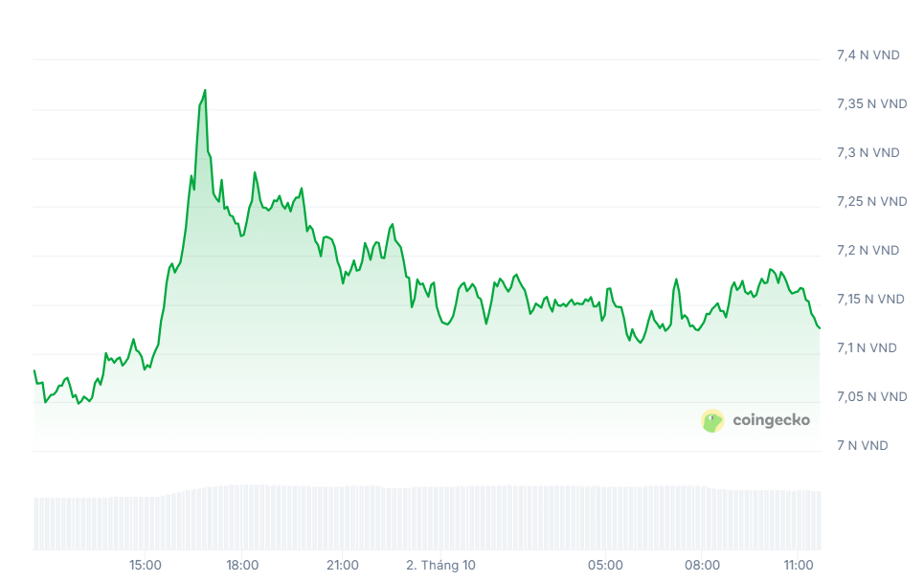Select the 15:00 time axis label

146,565
